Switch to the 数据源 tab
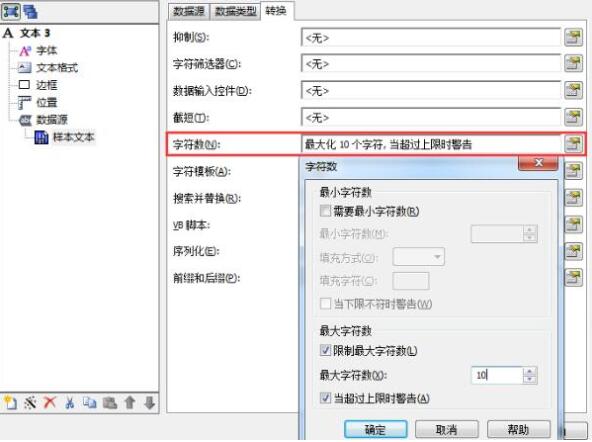This screenshot has height=442, width=592. [188, 11]
